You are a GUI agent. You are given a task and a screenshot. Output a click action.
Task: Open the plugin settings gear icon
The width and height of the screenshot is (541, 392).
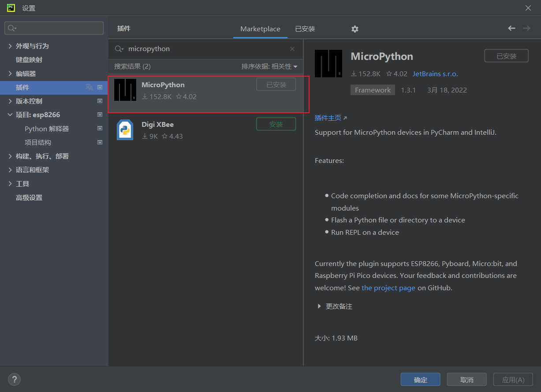click(355, 29)
